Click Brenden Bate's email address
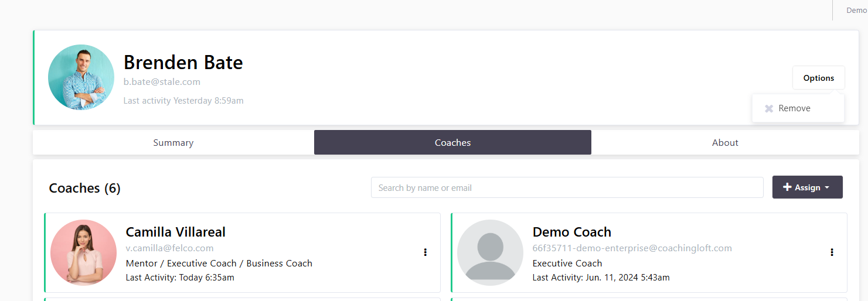Screen dimensions: 868x301 point(162,82)
